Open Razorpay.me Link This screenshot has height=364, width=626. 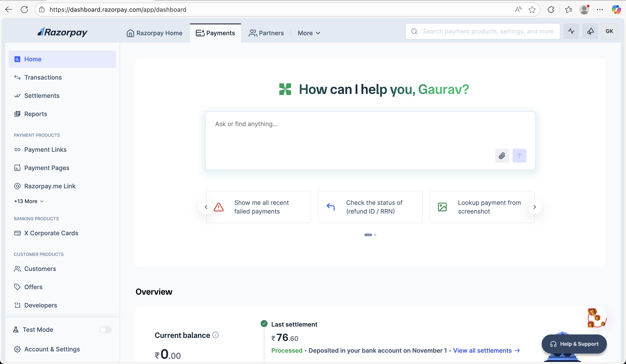pyautogui.click(x=50, y=186)
